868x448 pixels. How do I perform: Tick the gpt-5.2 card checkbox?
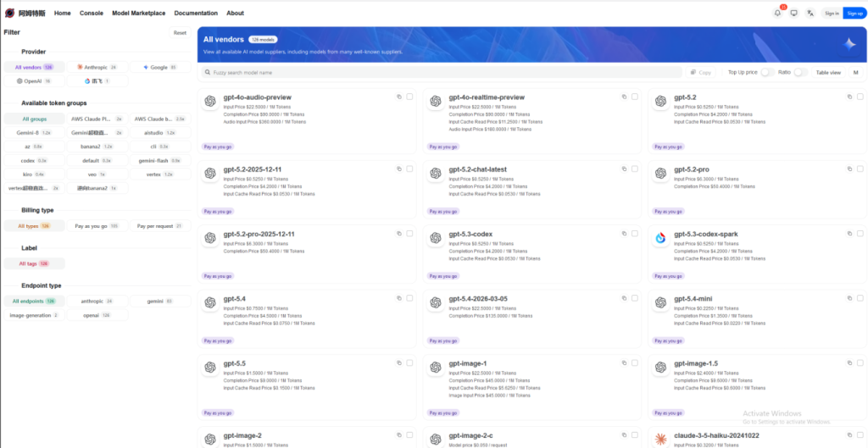(x=860, y=97)
